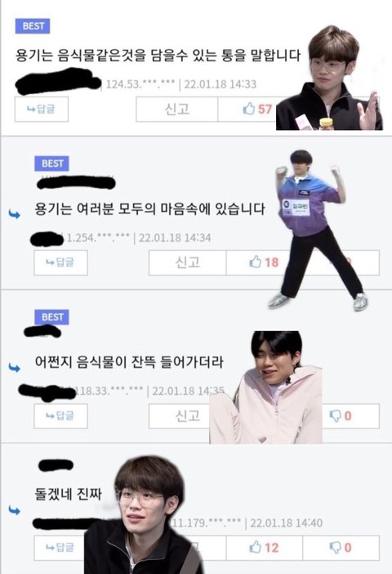Upvote the '돌겠네 진짜' comment with 12 likes
The height and width of the screenshot is (574, 392).
(x=265, y=548)
